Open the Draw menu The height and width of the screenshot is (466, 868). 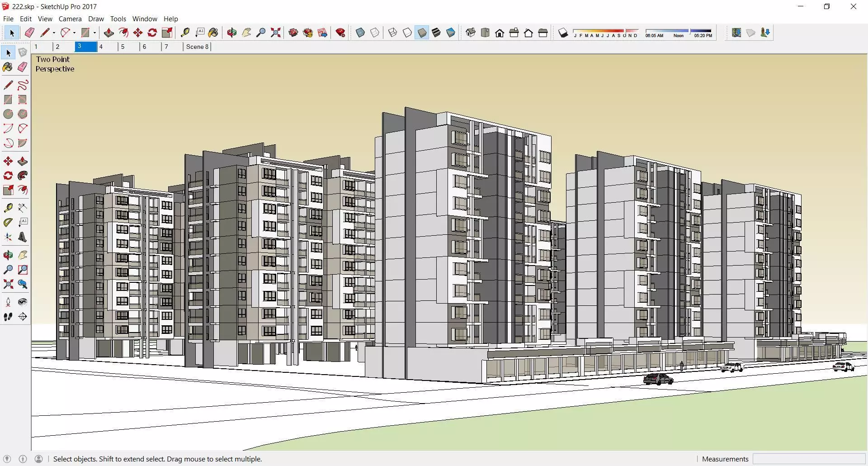[96, 19]
